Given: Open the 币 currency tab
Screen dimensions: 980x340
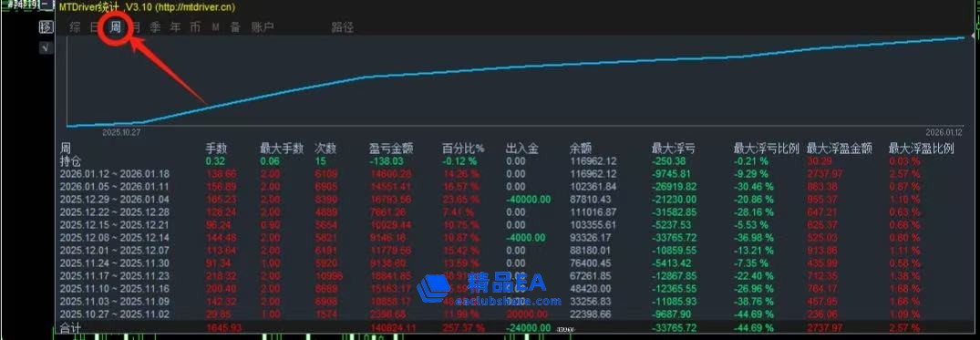Looking at the screenshot, I should 196,26.
